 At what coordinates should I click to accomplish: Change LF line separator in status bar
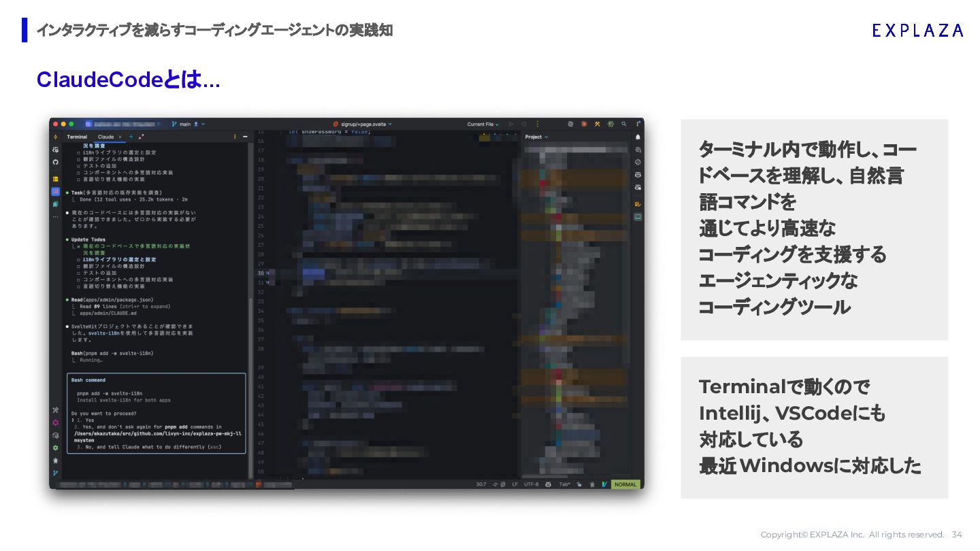(x=514, y=484)
